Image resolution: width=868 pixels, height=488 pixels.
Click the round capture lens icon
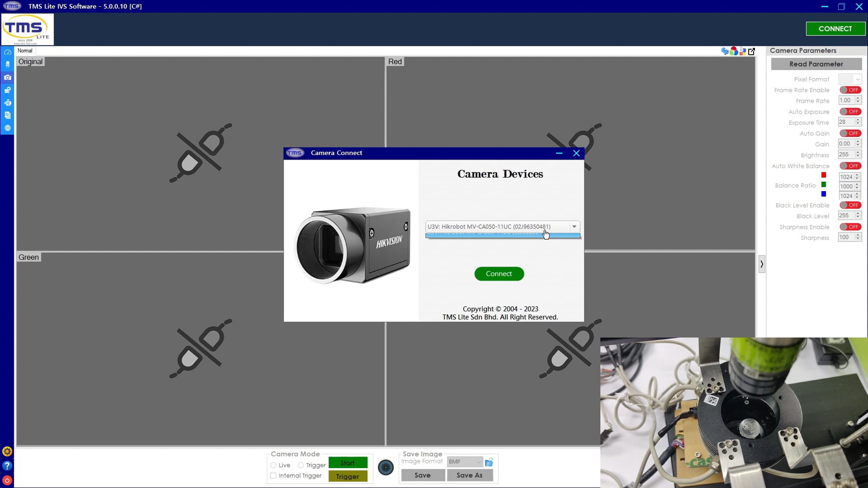pos(386,467)
